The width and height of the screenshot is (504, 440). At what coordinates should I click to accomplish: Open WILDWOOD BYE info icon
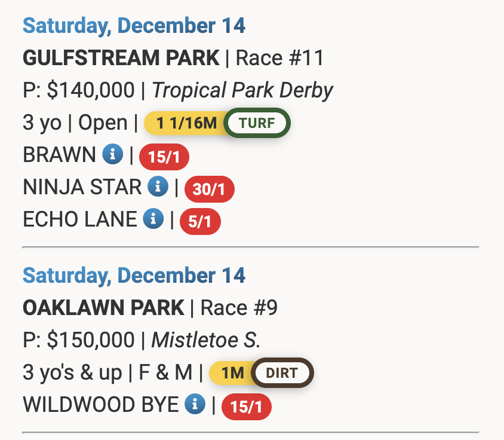point(195,405)
